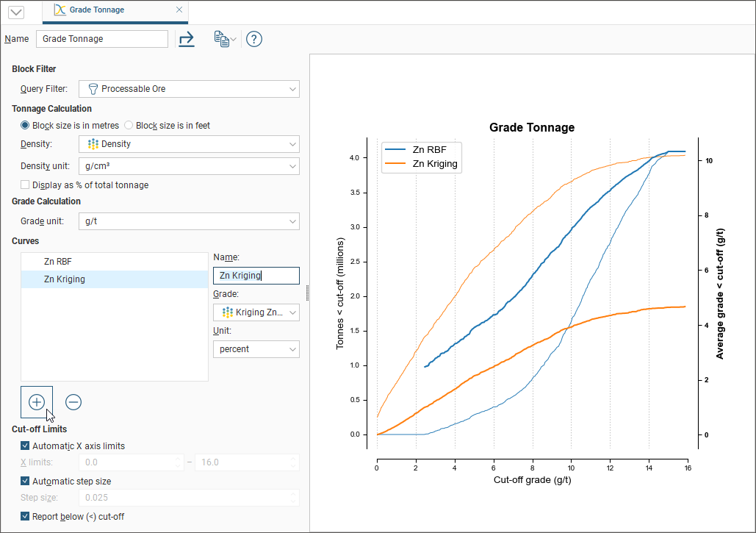This screenshot has width=756, height=533.
Task: Select Zn Kriging in curves list
Action: (65, 279)
